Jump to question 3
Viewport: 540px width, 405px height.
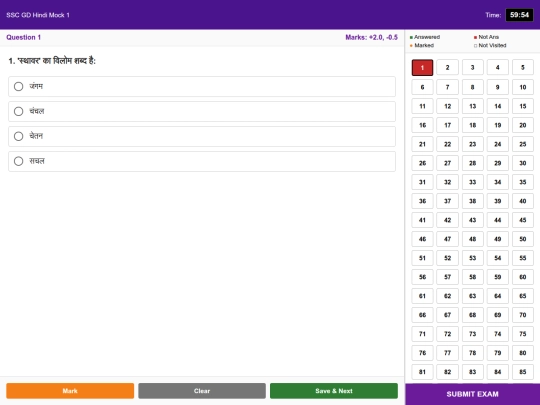pos(472,68)
